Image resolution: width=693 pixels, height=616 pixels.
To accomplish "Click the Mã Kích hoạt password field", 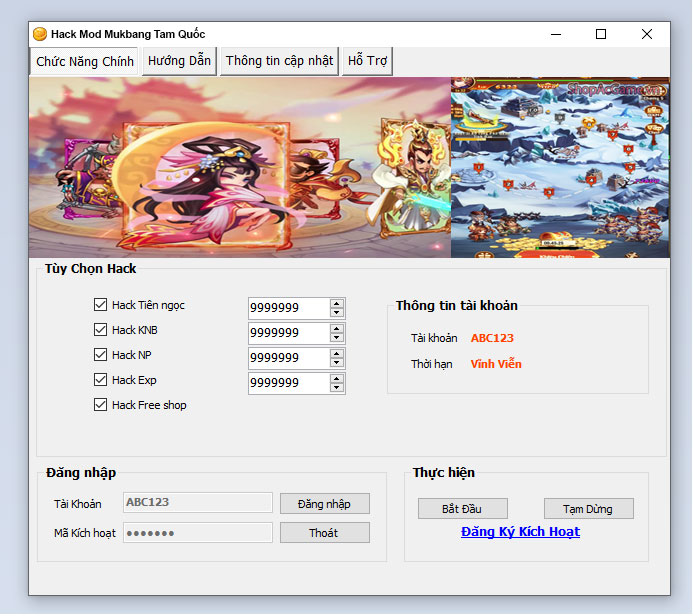I will click(197, 533).
